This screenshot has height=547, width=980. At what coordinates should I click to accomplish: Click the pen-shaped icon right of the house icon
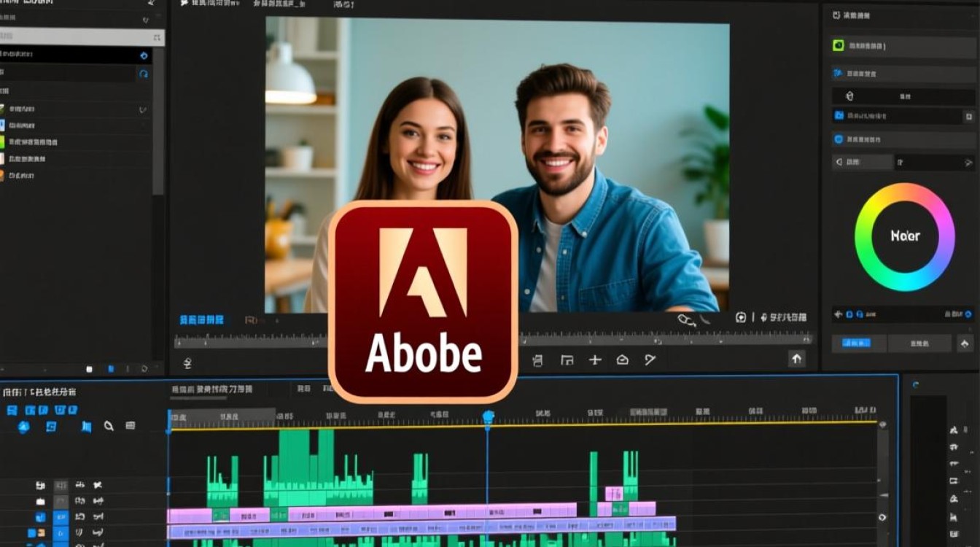coord(650,360)
